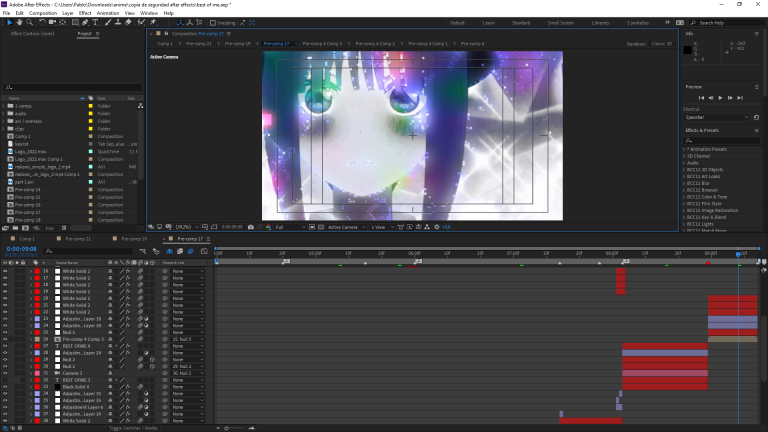Select the Horizontal Type tool
This screenshot has width=768, height=432.
[x=96, y=23]
